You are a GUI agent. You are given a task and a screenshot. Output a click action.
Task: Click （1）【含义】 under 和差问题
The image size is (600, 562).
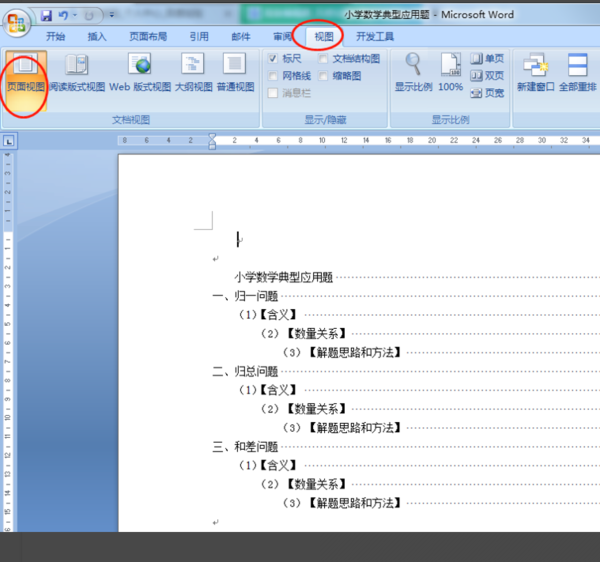pos(267,466)
